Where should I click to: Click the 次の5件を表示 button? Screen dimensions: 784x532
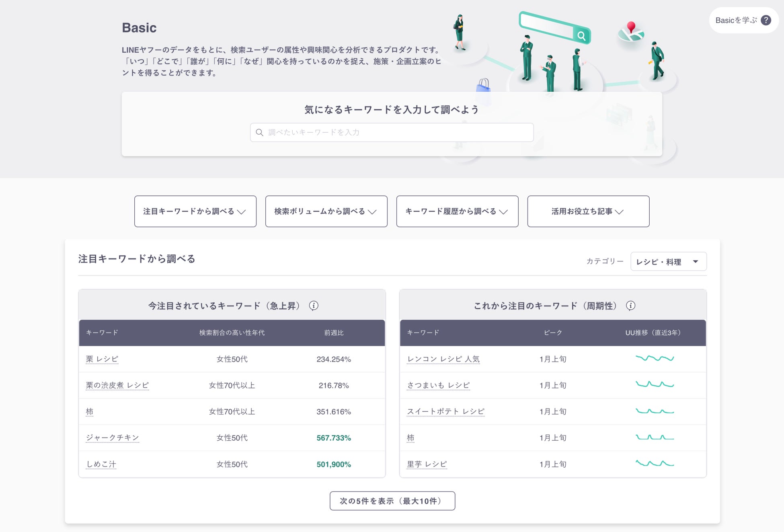(x=392, y=501)
